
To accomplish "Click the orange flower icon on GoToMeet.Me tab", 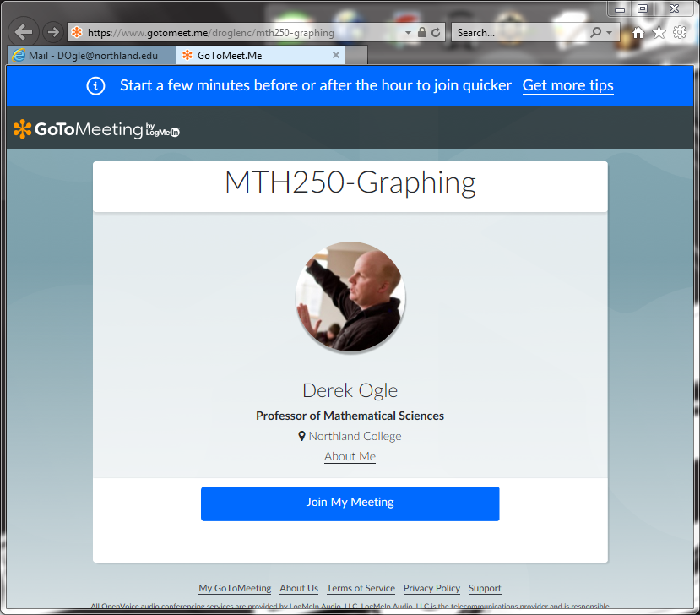I will (x=187, y=55).
